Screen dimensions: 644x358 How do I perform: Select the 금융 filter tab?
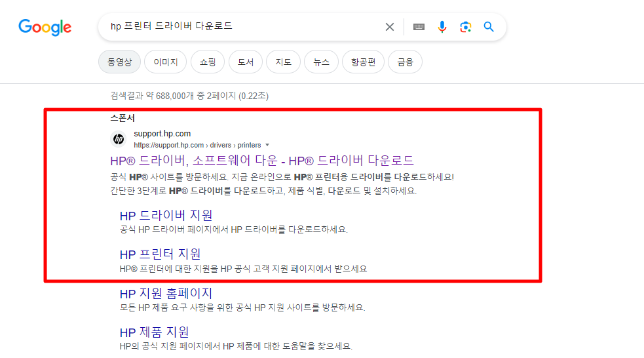tap(405, 62)
